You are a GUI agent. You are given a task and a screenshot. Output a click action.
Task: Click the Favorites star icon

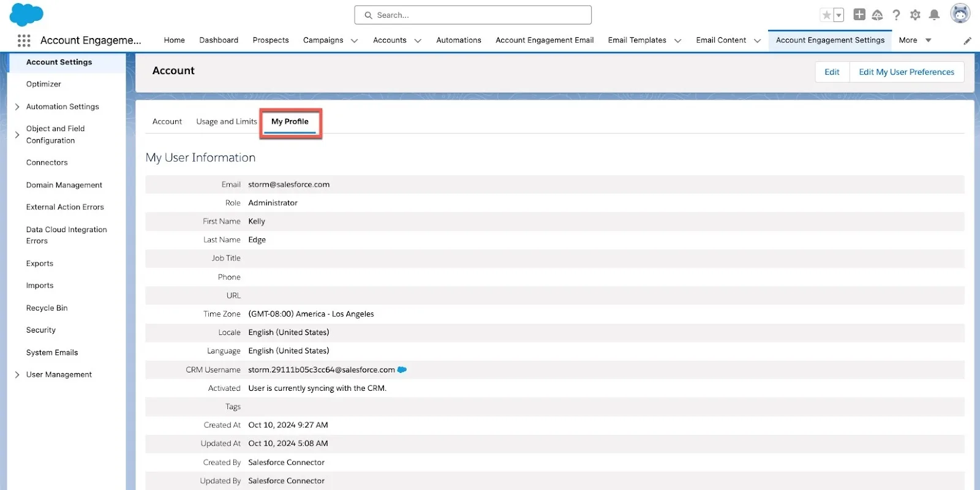point(826,15)
